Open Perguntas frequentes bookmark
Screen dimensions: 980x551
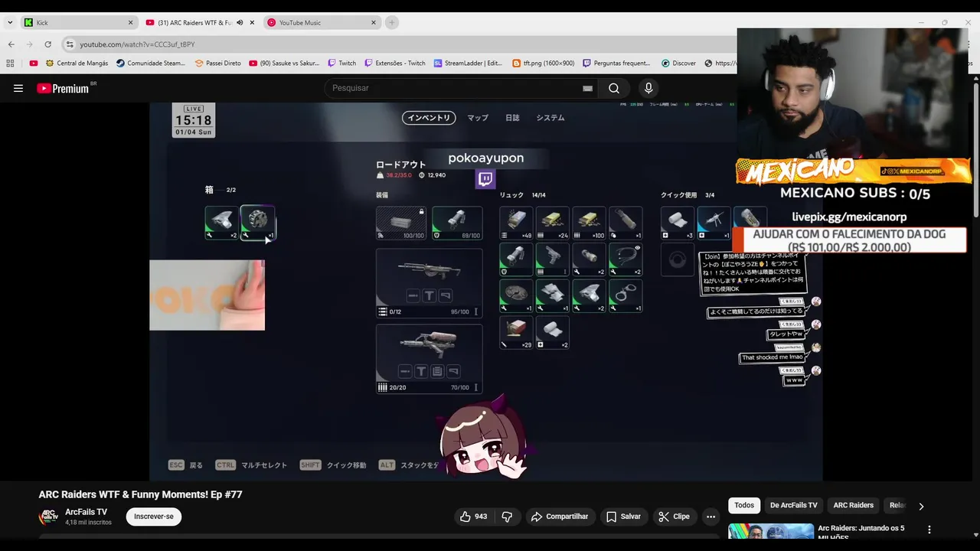(x=616, y=64)
